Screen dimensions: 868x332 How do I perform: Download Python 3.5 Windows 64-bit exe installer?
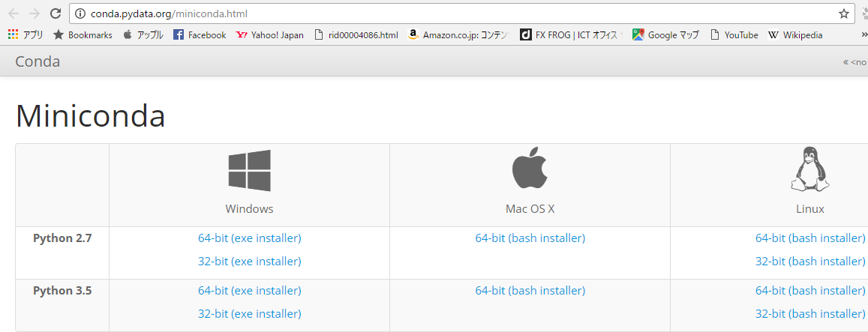tap(249, 290)
